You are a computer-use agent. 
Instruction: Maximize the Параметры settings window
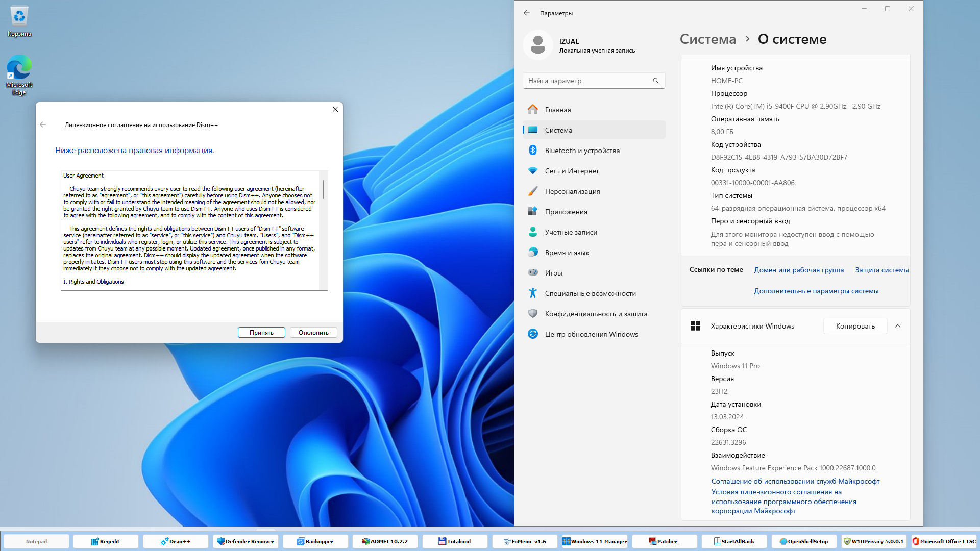[888, 9]
